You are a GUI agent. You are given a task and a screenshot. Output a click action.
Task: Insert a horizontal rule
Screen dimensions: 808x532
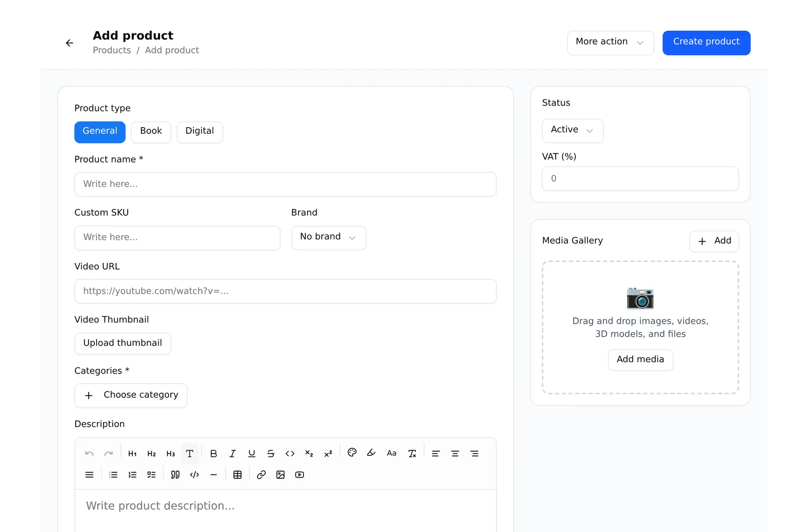(x=214, y=475)
